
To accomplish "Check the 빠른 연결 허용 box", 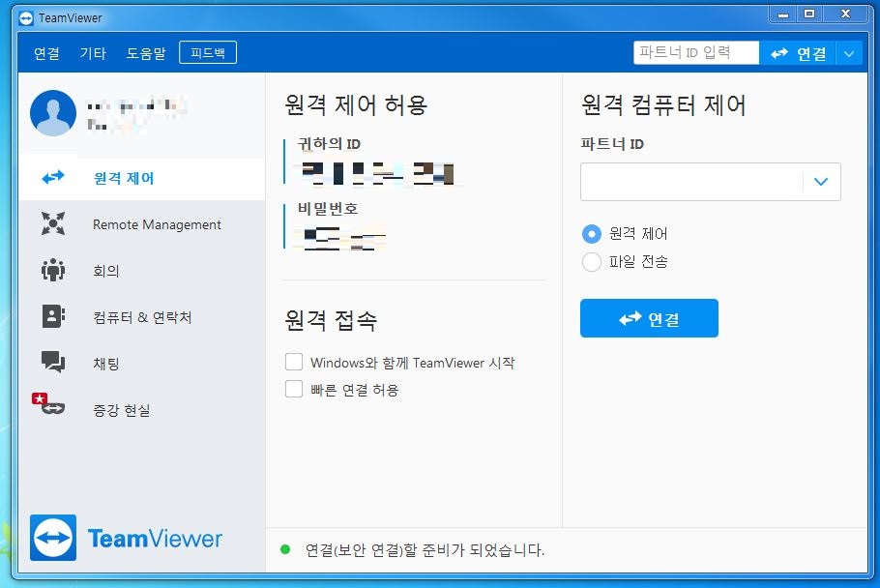I will 294,389.
